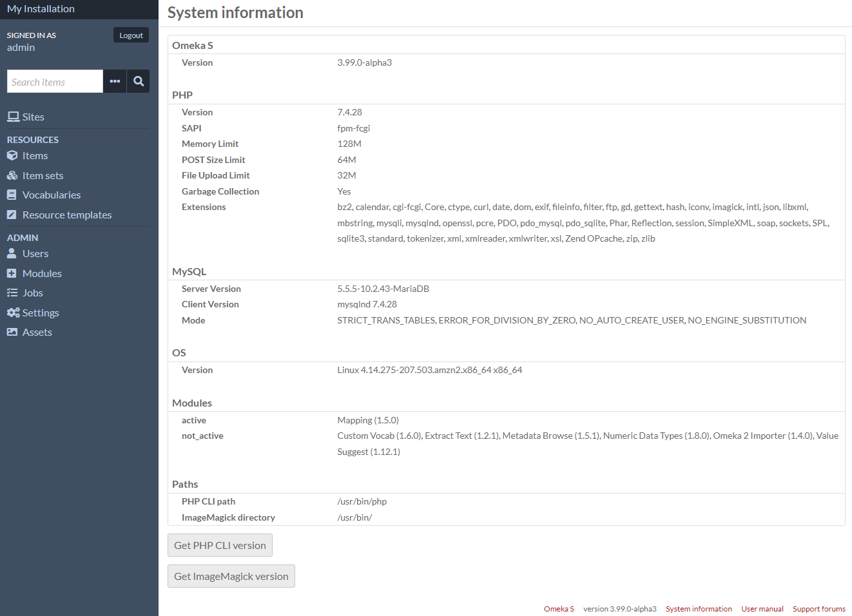Click client version mysqlnd 7.4.28
The width and height of the screenshot is (852, 616).
367,304
